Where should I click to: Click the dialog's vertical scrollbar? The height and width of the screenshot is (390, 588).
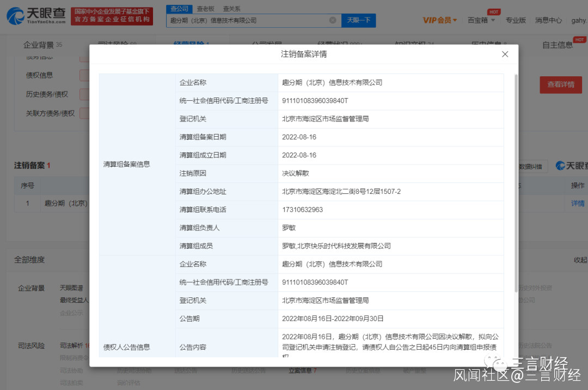click(x=516, y=180)
